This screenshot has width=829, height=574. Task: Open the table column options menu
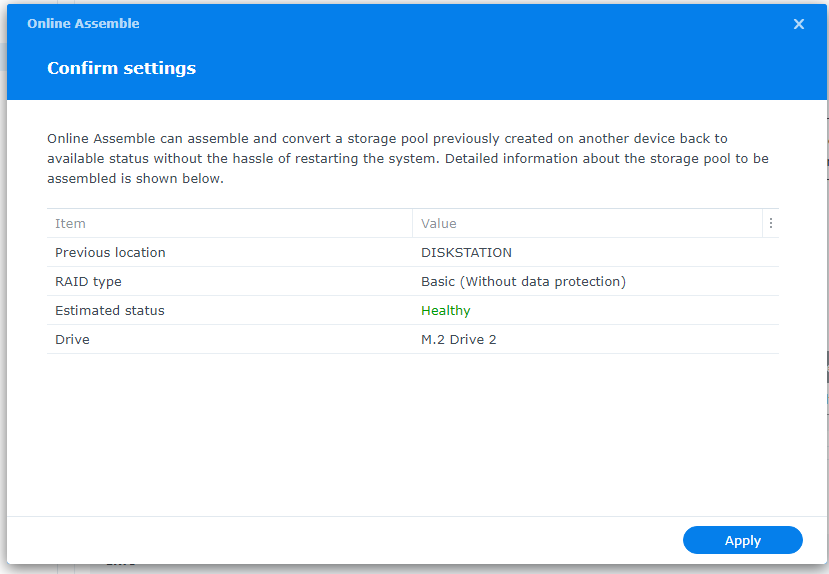pyautogui.click(x=770, y=224)
